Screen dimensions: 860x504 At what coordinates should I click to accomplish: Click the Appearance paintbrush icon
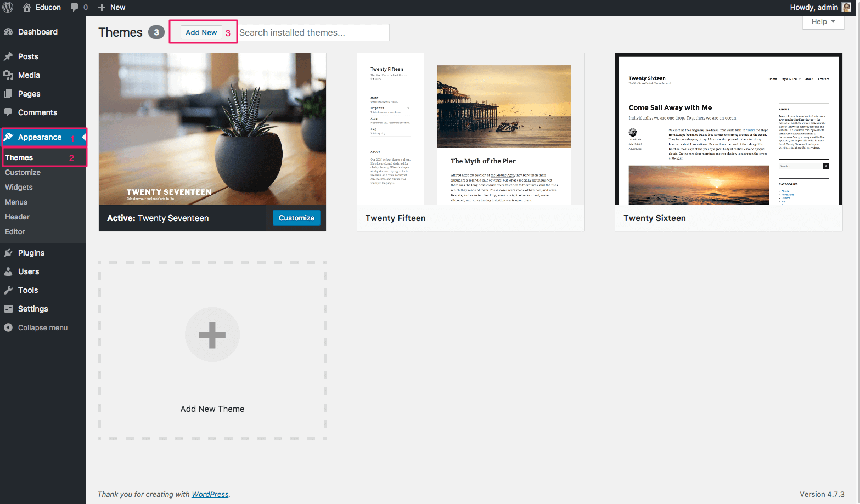[x=8, y=137]
